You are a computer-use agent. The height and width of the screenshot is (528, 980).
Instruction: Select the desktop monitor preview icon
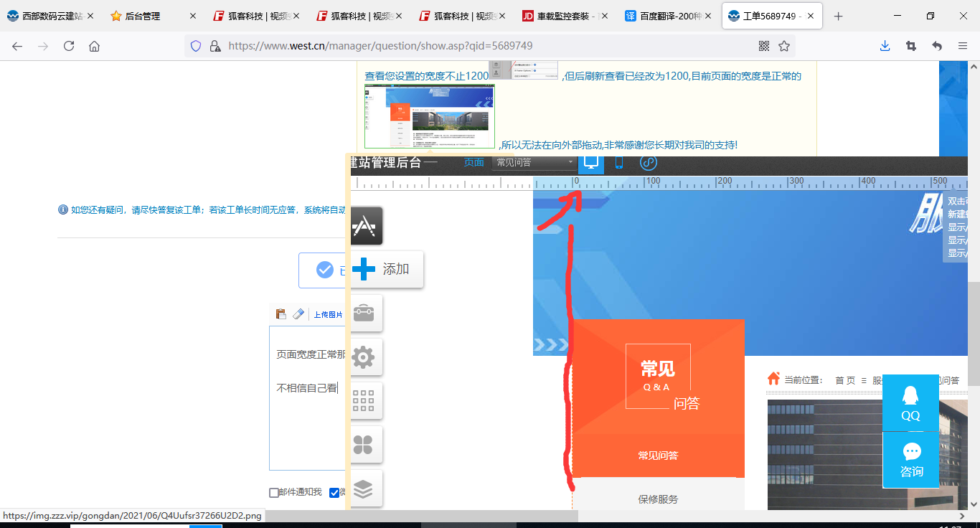(x=591, y=162)
